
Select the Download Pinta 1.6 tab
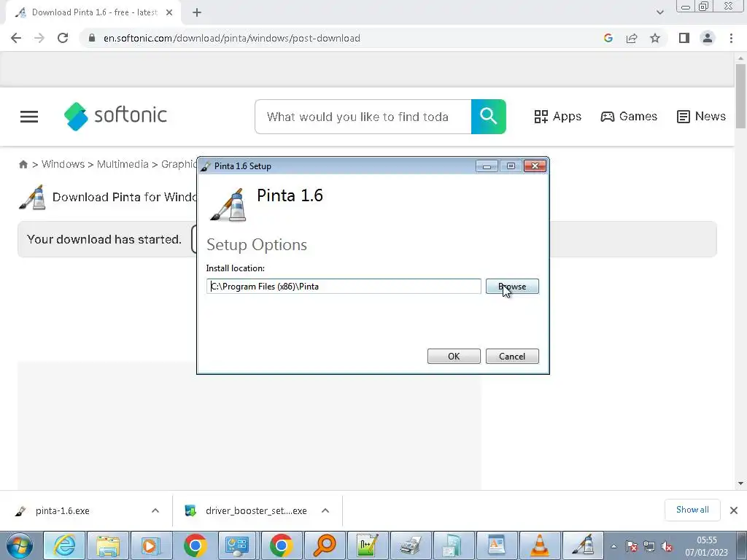(x=93, y=13)
